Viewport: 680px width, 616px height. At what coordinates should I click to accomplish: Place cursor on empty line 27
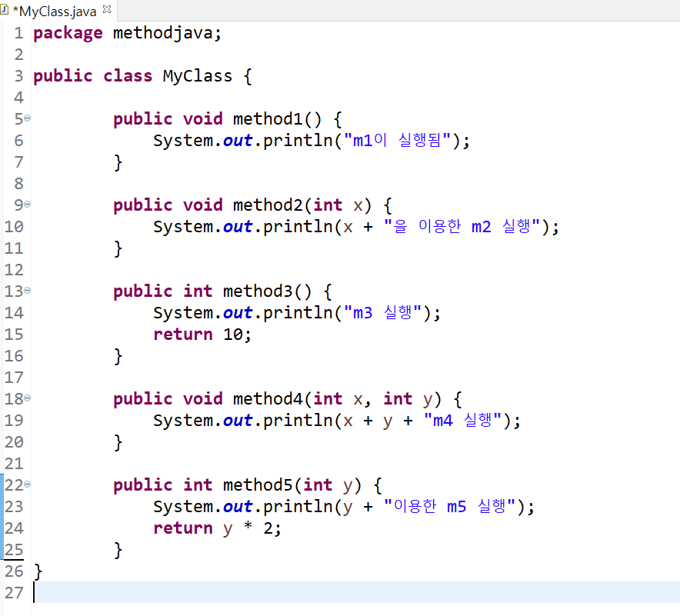[x=355, y=592]
